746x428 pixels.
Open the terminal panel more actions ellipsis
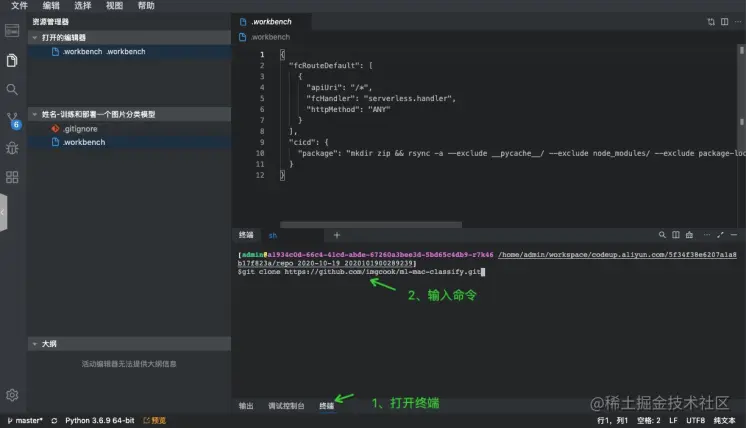[707, 235]
